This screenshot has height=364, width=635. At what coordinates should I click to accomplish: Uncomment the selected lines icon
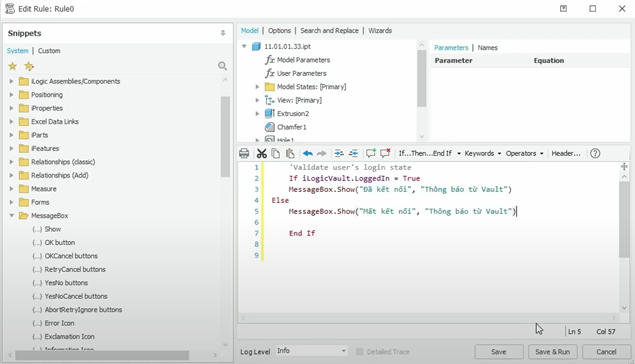coord(385,153)
